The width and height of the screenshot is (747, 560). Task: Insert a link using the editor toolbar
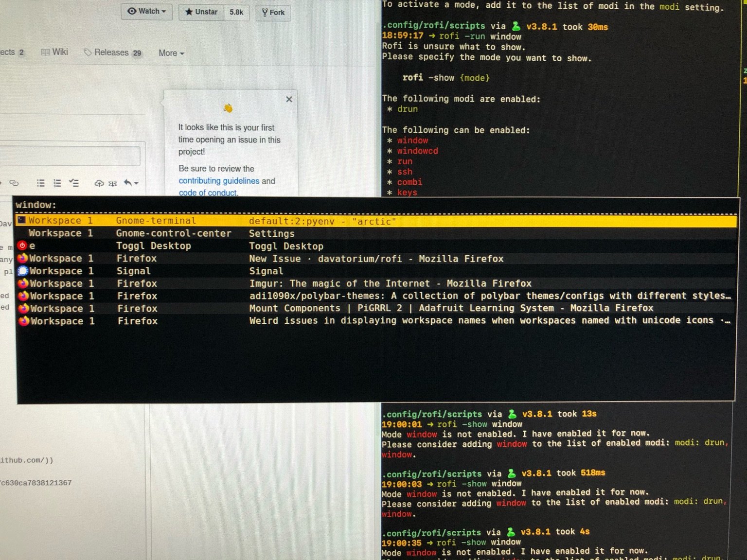tap(14, 183)
